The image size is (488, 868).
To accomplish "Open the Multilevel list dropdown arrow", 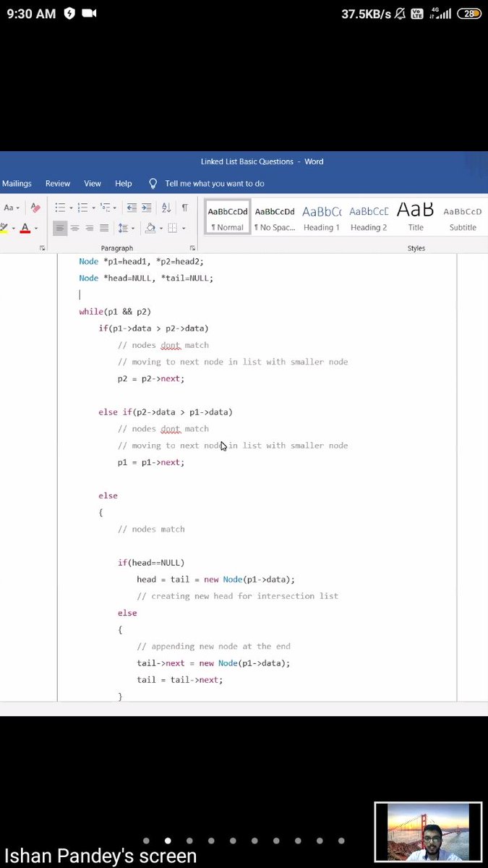I will pos(115,208).
